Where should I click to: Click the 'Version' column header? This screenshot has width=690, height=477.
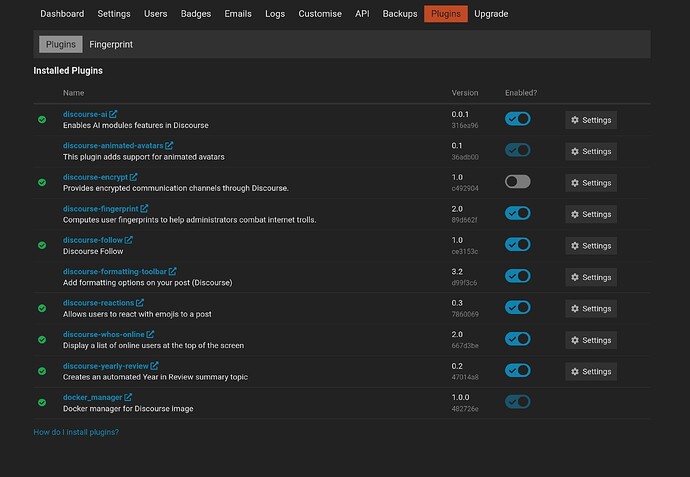pyautogui.click(x=465, y=93)
